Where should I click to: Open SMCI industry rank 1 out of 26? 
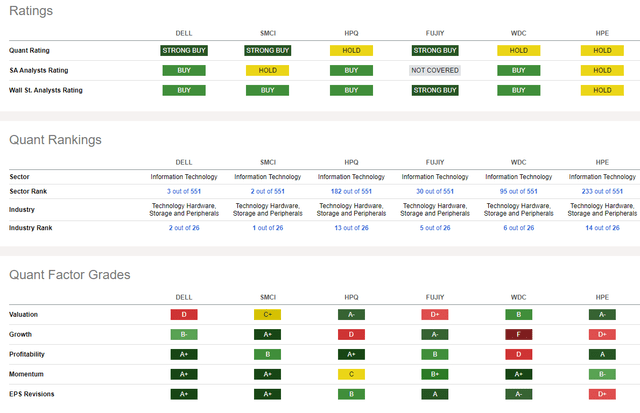click(268, 228)
